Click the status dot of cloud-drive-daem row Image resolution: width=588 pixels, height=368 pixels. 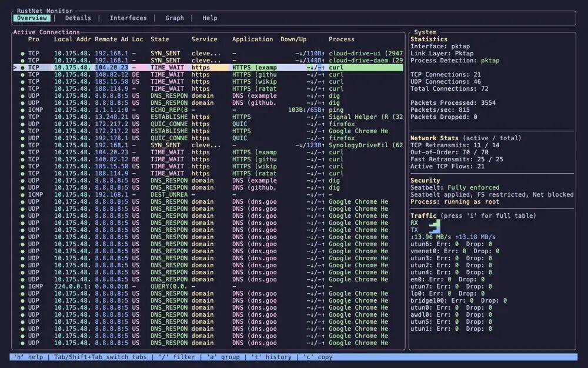[x=22, y=61]
